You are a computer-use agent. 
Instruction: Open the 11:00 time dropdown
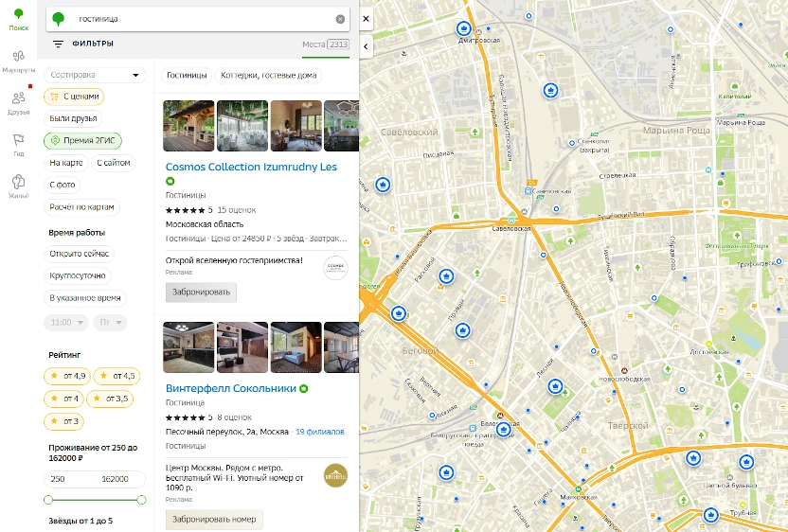tap(65, 323)
